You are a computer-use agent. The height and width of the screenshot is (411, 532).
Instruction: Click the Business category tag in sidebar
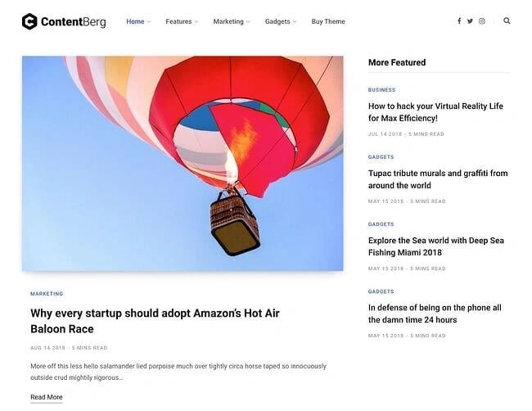click(x=381, y=90)
